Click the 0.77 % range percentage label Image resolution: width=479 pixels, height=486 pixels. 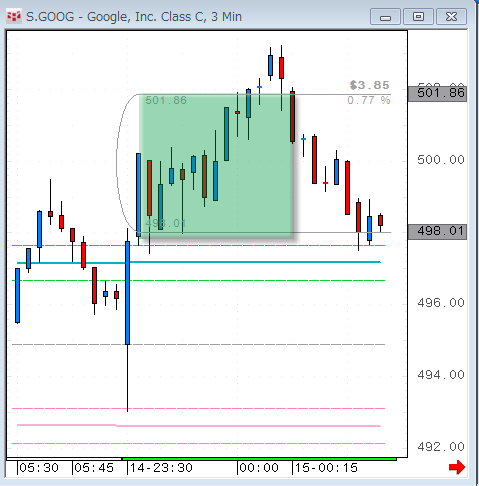point(369,100)
